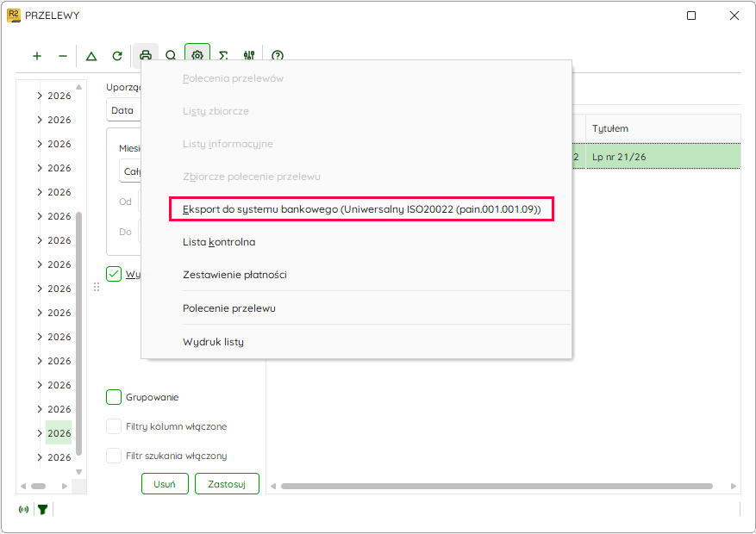Click the tree's scroll-up arrow
The image size is (756, 534).
click(79, 87)
